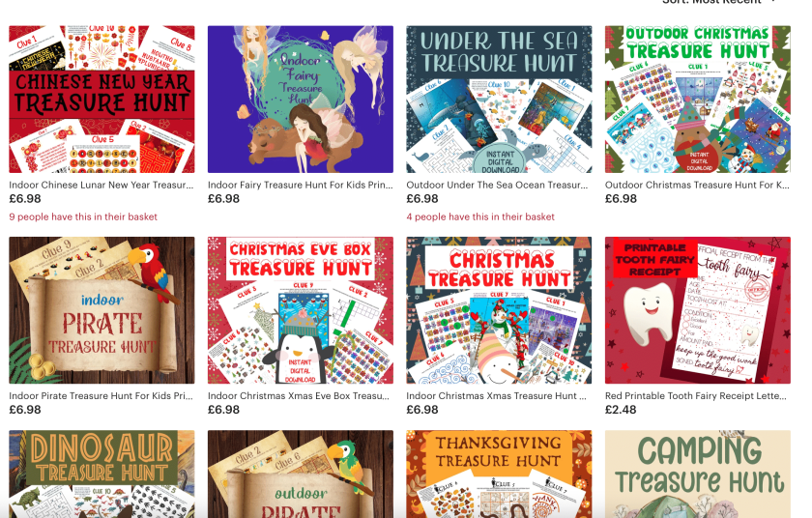Open Red Printable Tooth Fairy Receipt title
Screen dimensions: 812x518
point(695,396)
